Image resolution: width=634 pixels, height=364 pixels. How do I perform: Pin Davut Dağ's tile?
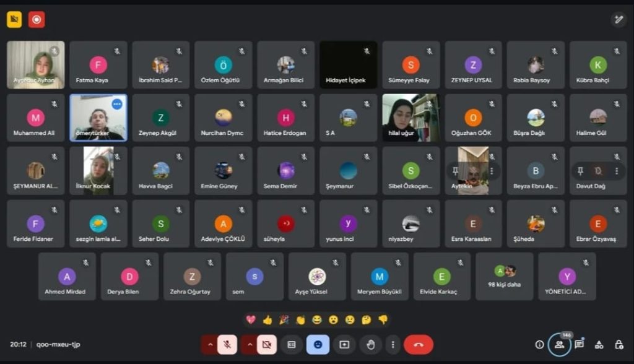[580, 171]
